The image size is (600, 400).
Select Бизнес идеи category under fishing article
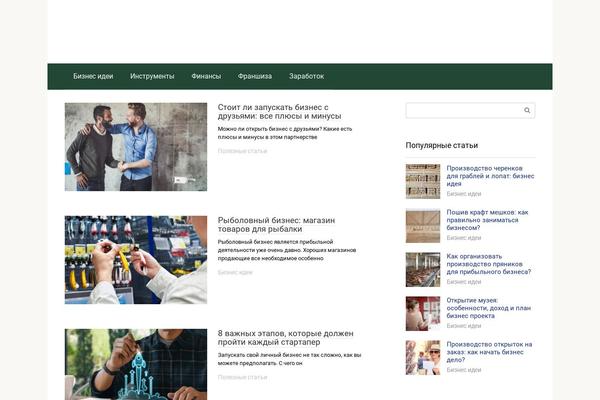(235, 272)
